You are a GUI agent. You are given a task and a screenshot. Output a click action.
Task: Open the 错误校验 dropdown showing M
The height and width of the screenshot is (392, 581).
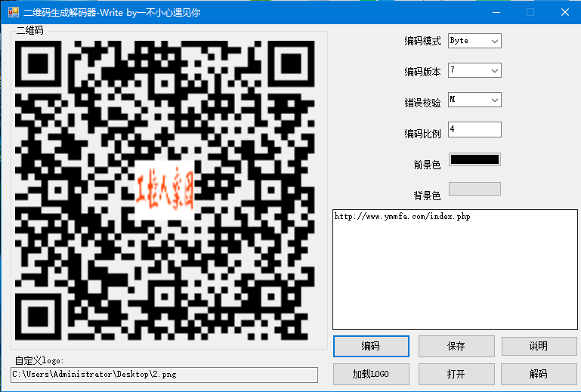point(474,100)
